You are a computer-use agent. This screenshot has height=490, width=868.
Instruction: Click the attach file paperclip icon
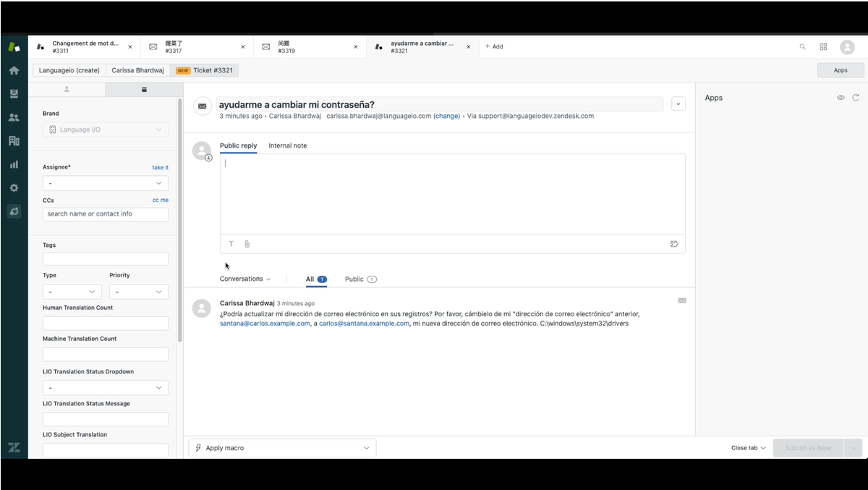click(247, 244)
